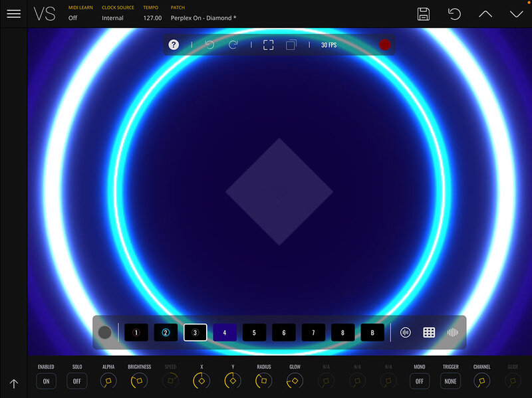This screenshot has height=398, width=532.
Task: Select layer 2 tab
Action: (x=166, y=333)
